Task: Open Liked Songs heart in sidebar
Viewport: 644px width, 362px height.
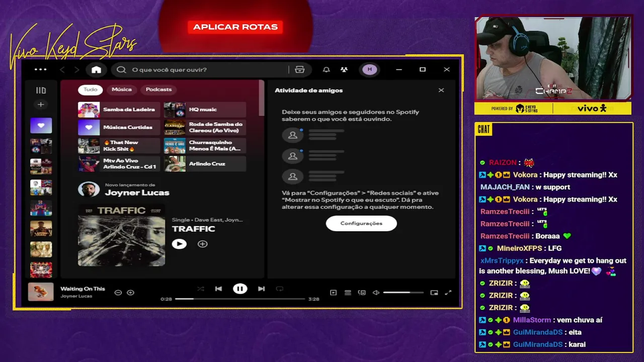Action: tap(41, 125)
